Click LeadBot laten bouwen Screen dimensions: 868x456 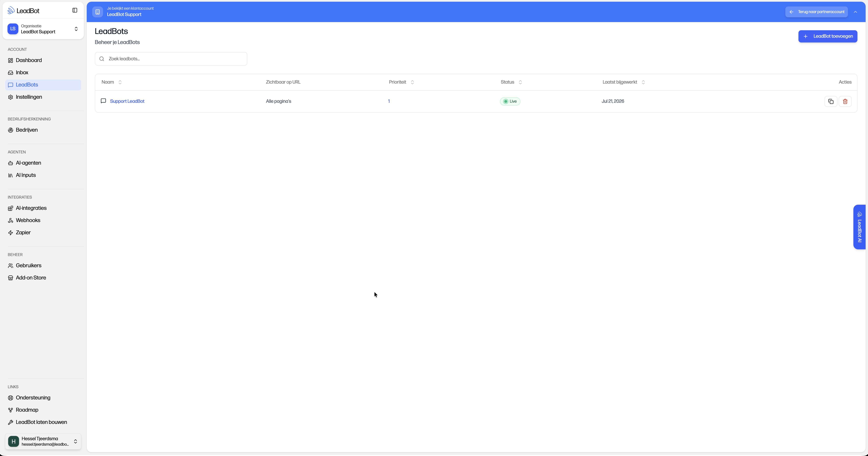pos(43,422)
